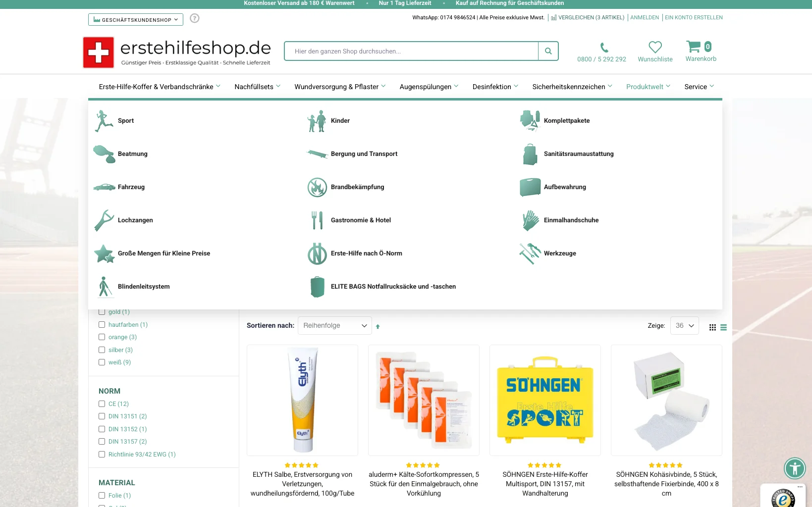This screenshot has width=812, height=507.
Task: Enable the Richtlinie 93/42 EWG filter
Action: [x=102, y=455]
